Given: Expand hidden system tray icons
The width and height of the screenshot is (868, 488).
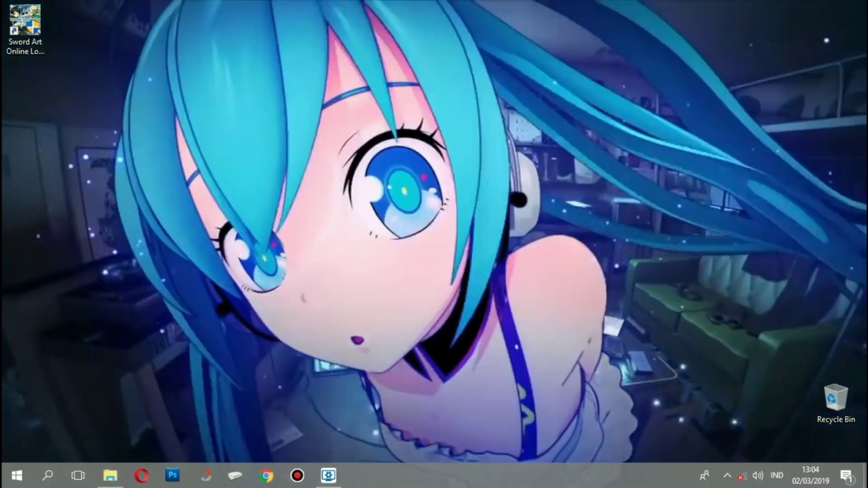Looking at the screenshot, I should 727,475.
